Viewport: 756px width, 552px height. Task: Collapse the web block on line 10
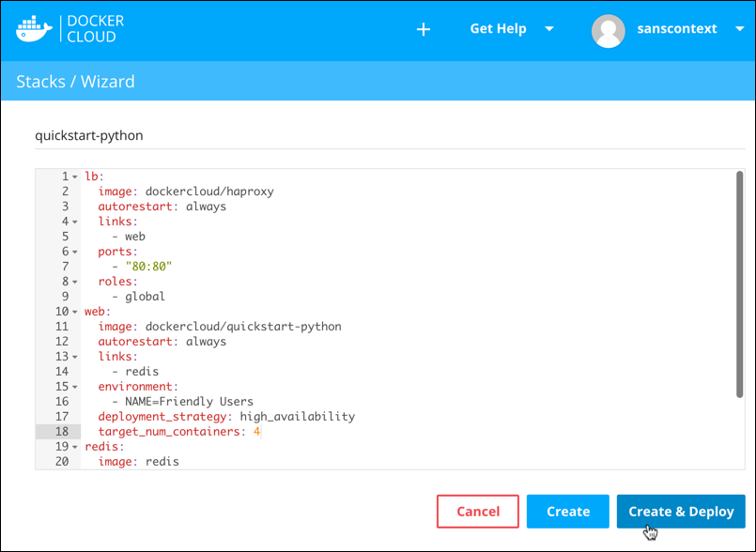pyautogui.click(x=75, y=312)
